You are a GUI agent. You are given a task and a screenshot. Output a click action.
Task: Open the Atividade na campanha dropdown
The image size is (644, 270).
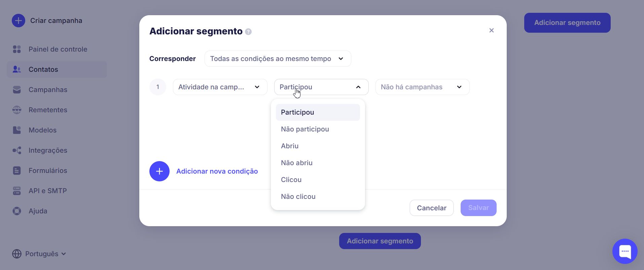[220, 87]
